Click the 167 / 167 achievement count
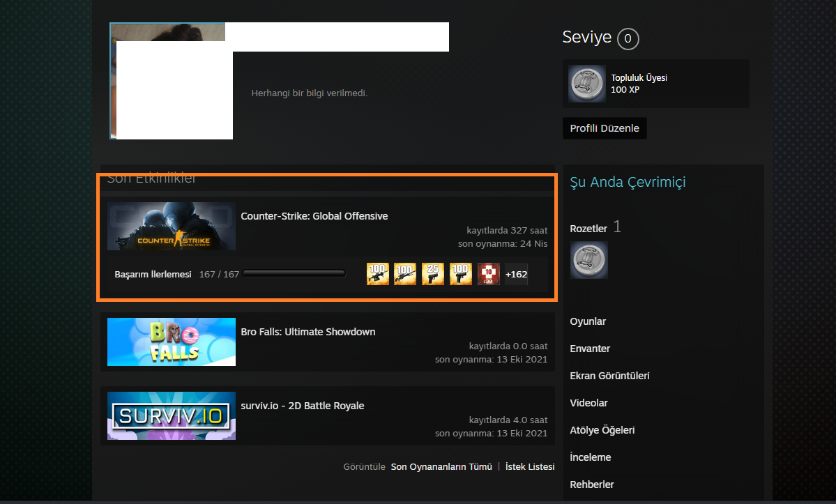 tap(219, 275)
